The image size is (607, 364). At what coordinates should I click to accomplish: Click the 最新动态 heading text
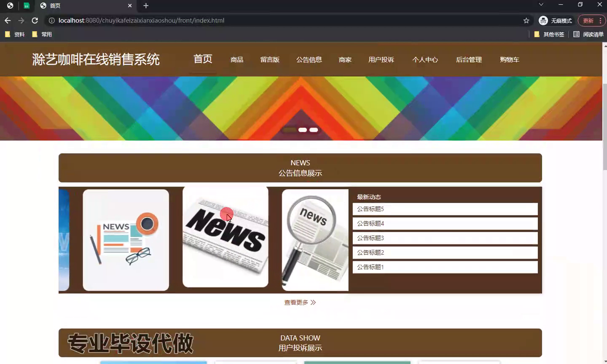tap(369, 197)
